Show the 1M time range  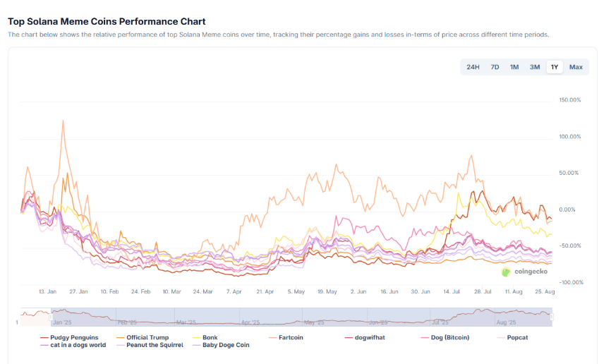514,67
